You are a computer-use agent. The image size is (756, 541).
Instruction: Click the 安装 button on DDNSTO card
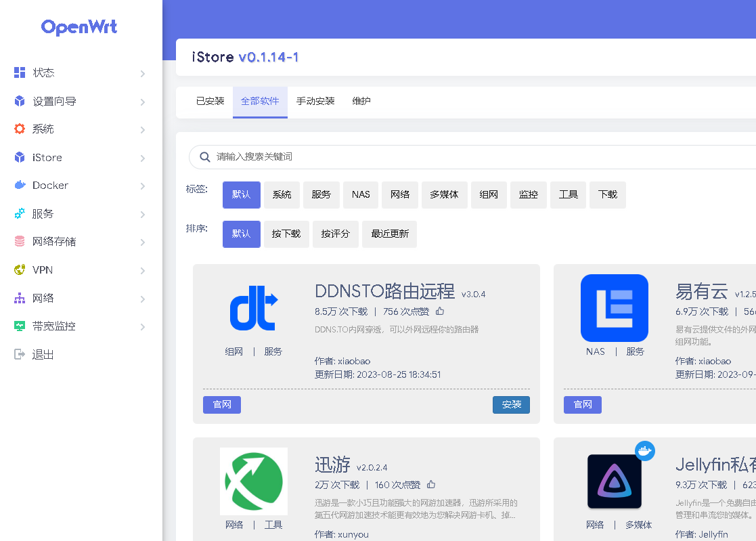point(511,404)
